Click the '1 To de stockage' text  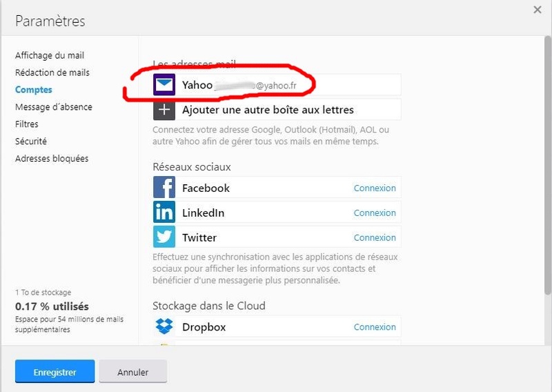[x=43, y=293]
